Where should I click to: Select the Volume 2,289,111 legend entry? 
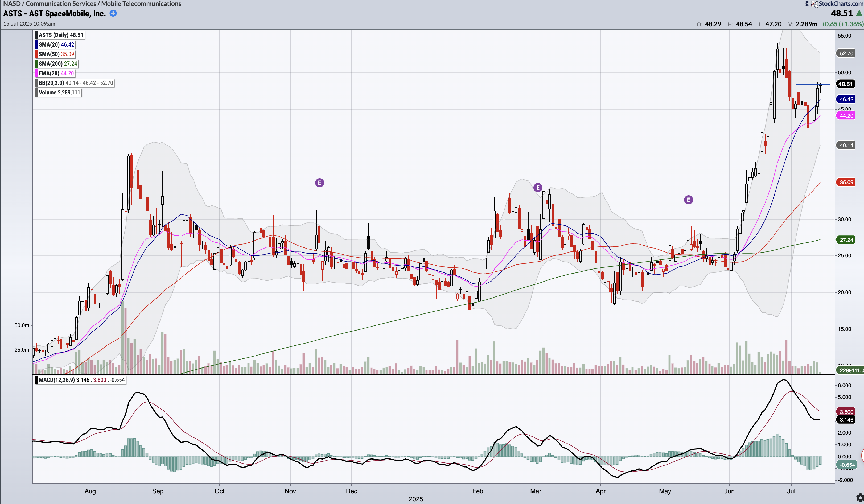(59, 93)
